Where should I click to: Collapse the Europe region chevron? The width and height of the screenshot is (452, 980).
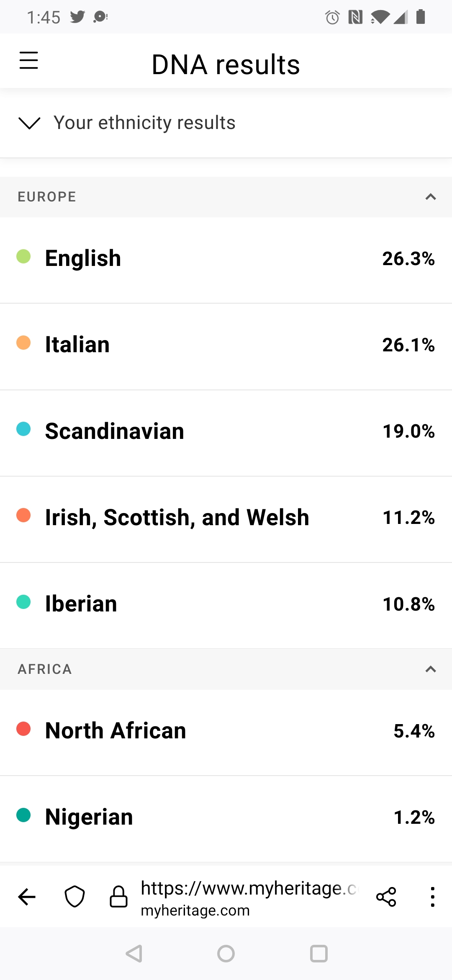[431, 197]
